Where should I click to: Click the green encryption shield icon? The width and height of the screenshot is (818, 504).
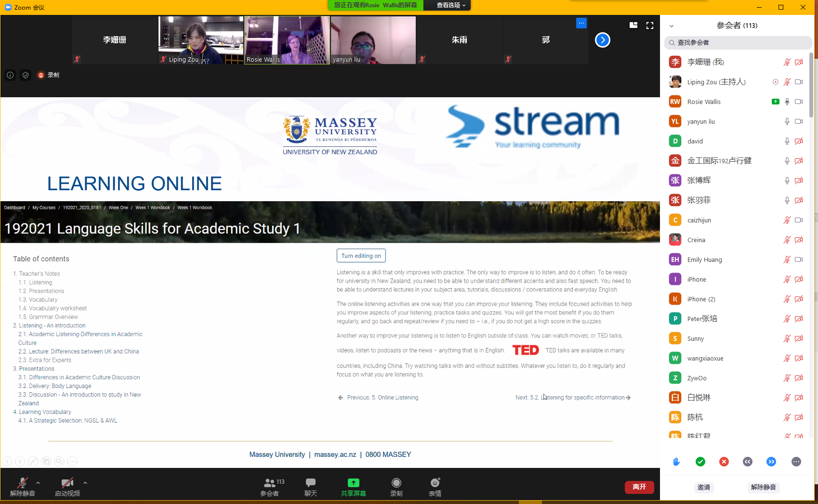click(26, 75)
